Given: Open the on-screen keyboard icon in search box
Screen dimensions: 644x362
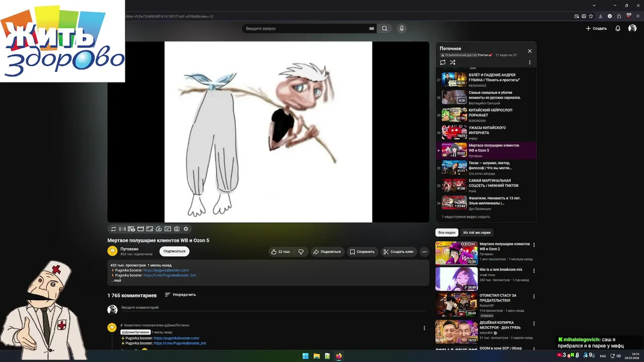Looking at the screenshot, I should (x=372, y=29).
